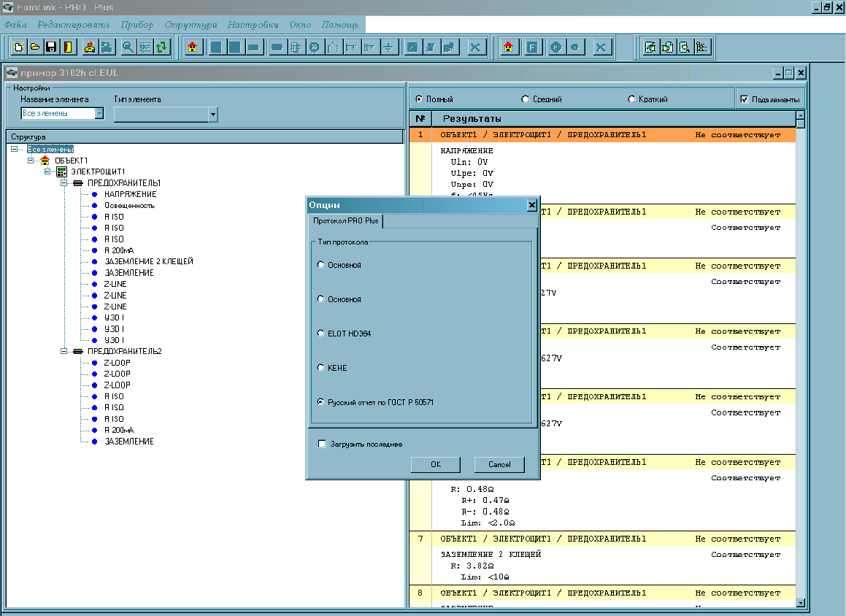Open Помощь menu
Screen dimensions: 846x616
pos(340,25)
